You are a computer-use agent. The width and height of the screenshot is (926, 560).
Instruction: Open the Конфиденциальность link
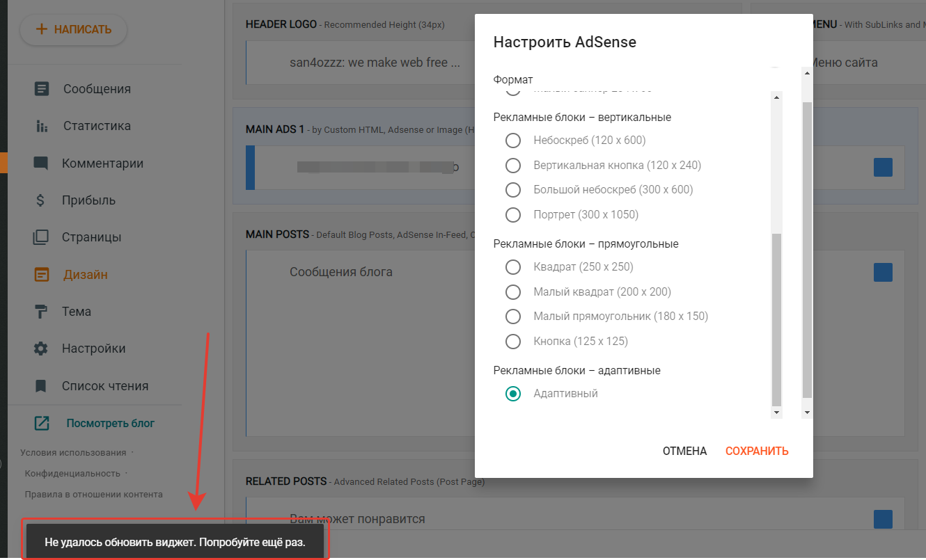(72, 473)
